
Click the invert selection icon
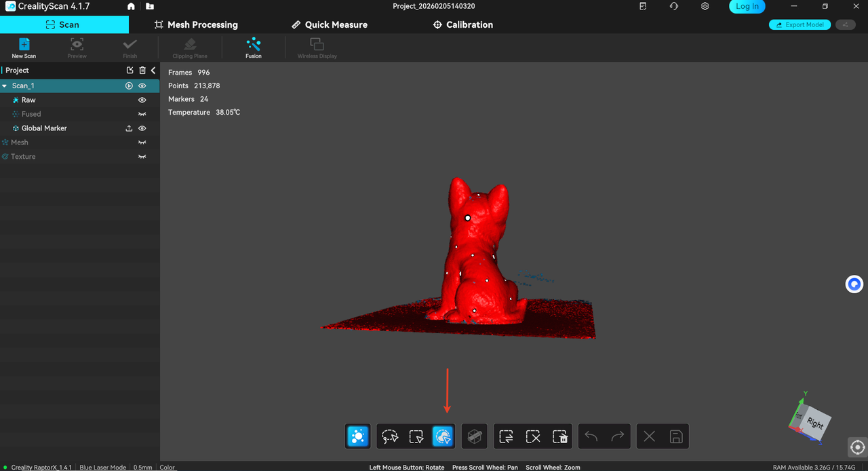pyautogui.click(x=506, y=436)
